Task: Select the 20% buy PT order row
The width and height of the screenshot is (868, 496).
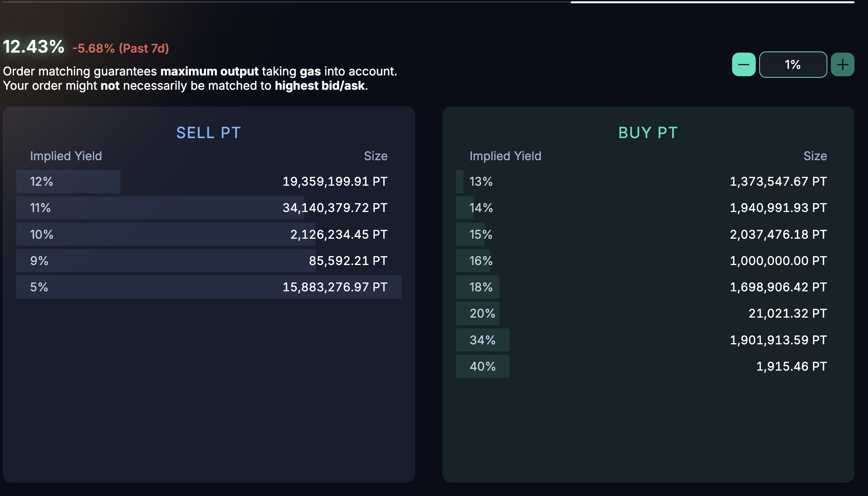Action: [x=648, y=313]
